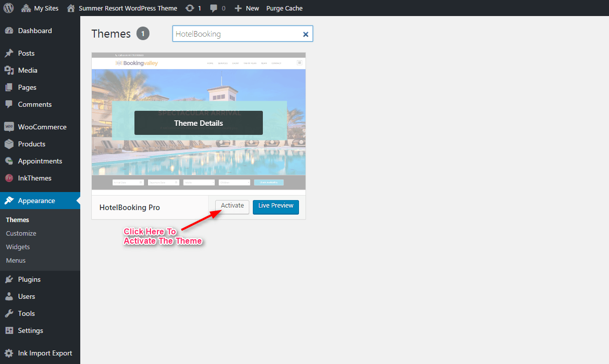
Task: Open Widgets submenu link
Action: pos(18,247)
